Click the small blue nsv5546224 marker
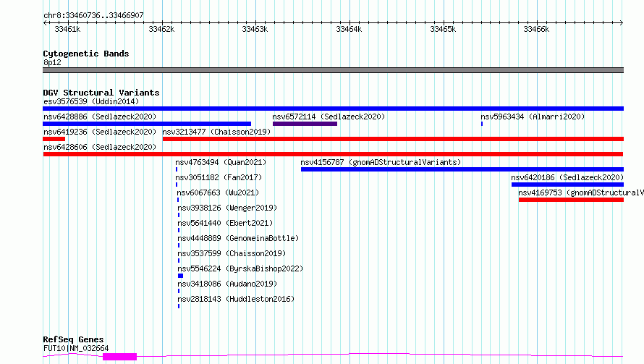 pos(180,276)
